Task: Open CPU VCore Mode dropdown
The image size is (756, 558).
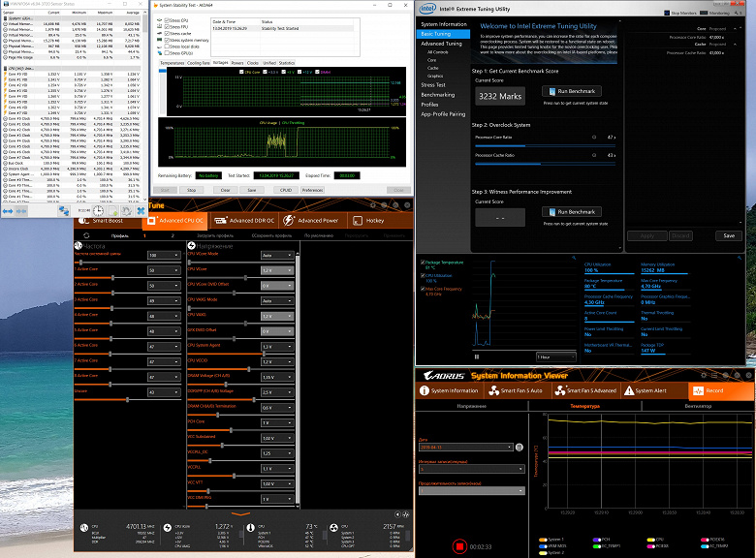Action: coord(277,255)
